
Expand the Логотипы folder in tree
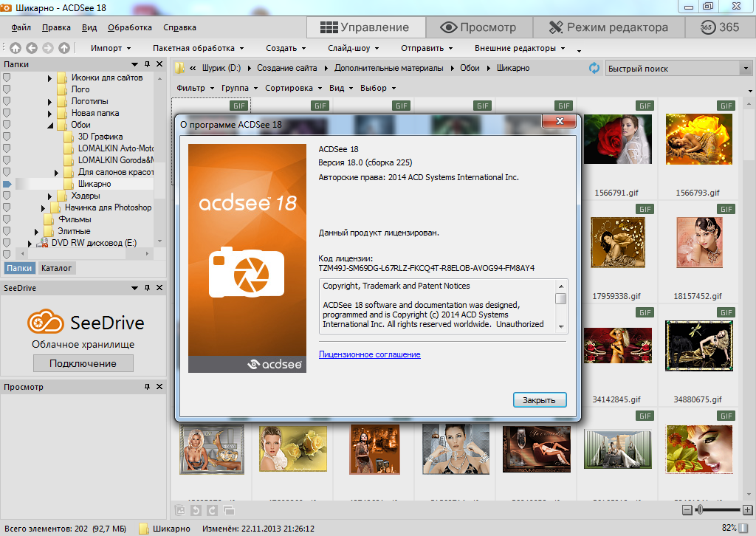pos(49,102)
